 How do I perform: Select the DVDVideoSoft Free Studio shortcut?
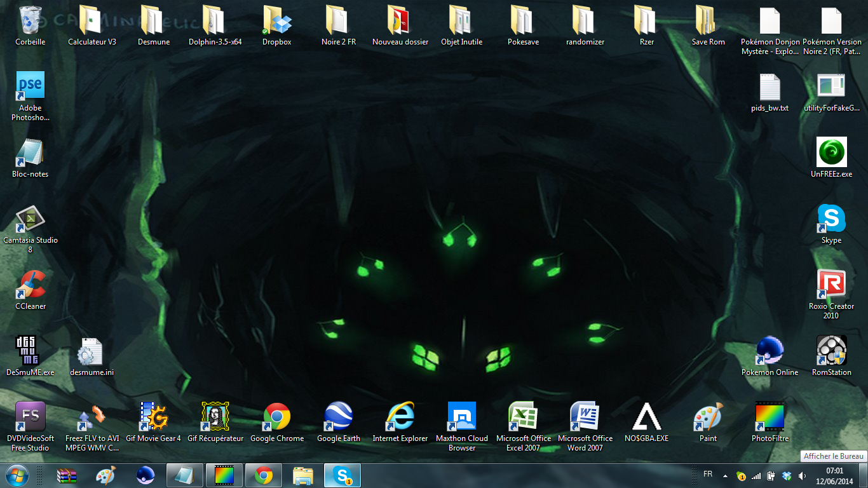point(31,427)
